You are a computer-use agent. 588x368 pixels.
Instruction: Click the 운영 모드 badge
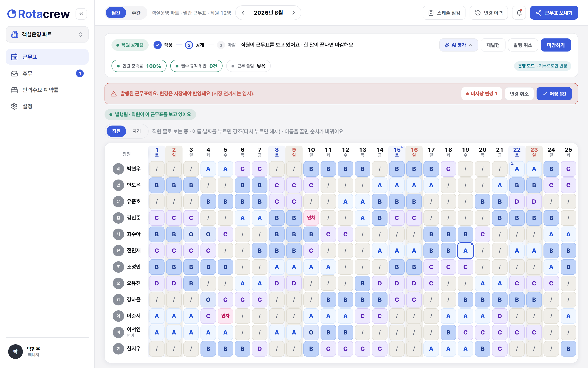point(542,66)
